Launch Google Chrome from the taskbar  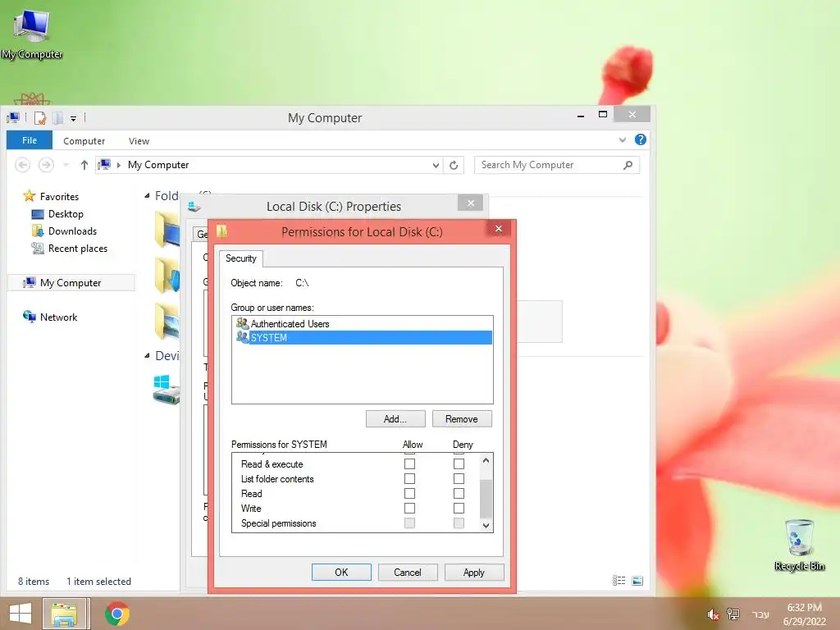coord(116,614)
